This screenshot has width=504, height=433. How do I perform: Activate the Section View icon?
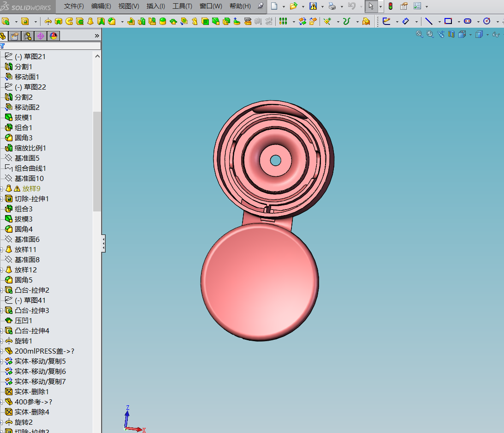pos(451,34)
